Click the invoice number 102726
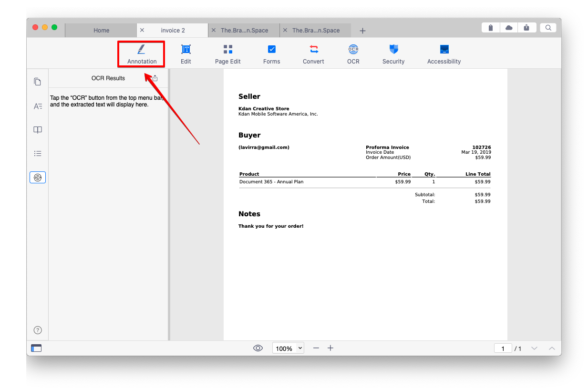Image resolution: width=588 pixels, height=391 pixels. 482,148
